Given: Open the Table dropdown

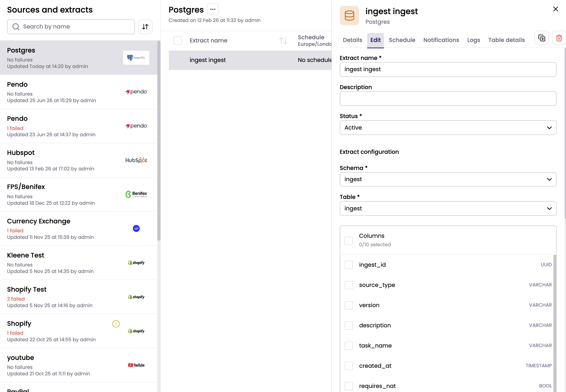Looking at the screenshot, I should click(x=448, y=209).
